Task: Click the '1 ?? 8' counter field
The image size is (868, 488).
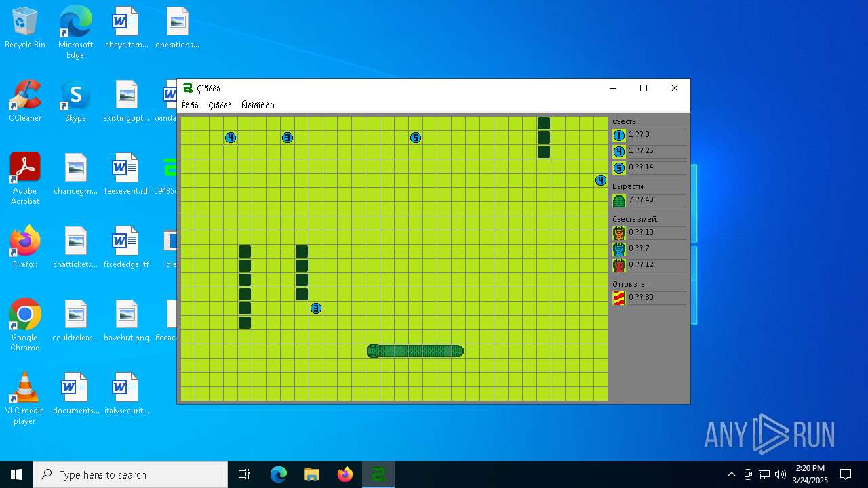Action: tap(656, 136)
